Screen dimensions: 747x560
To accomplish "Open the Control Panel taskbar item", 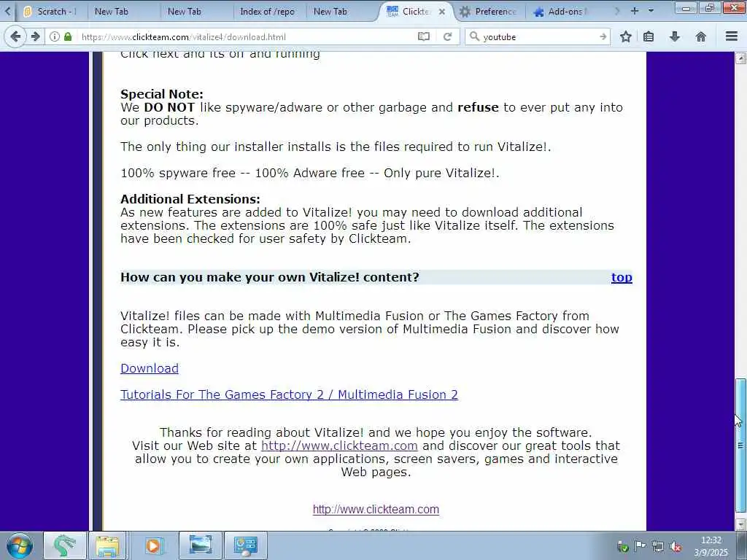I will coord(245,545).
